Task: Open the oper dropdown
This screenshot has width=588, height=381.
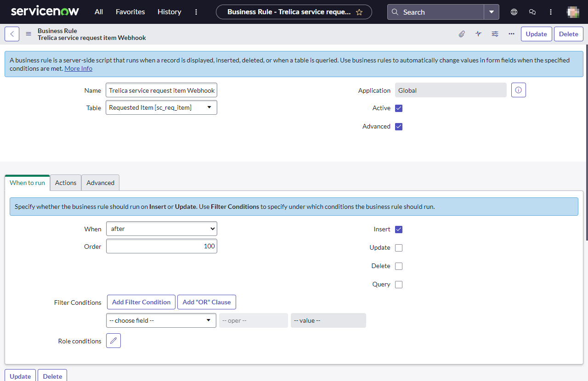Action: tap(254, 320)
